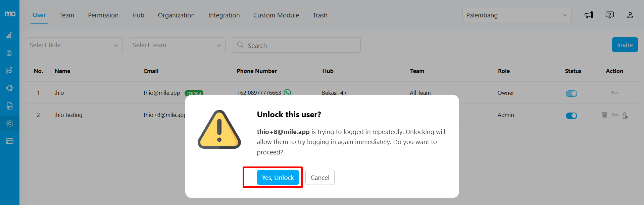Click the padlock icon for thio testing

[625, 115]
